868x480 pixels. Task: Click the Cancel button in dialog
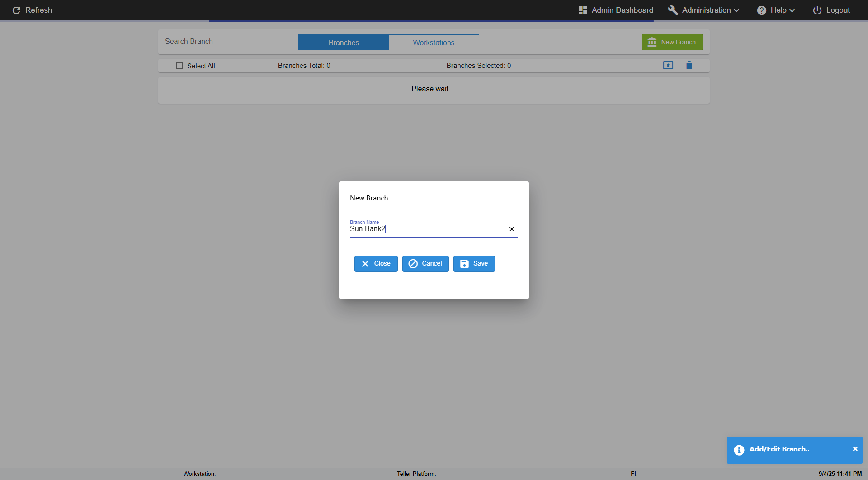pos(425,264)
